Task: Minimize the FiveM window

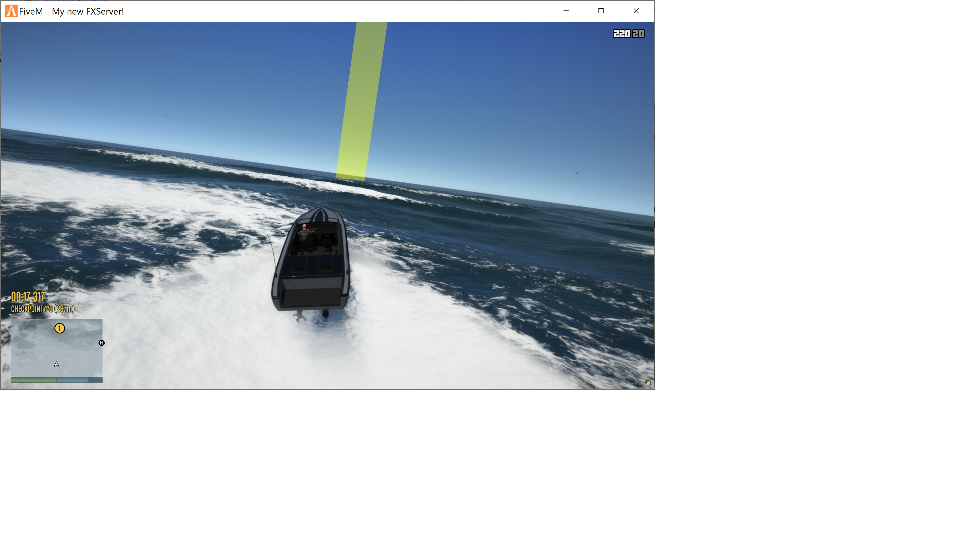Action: [566, 11]
